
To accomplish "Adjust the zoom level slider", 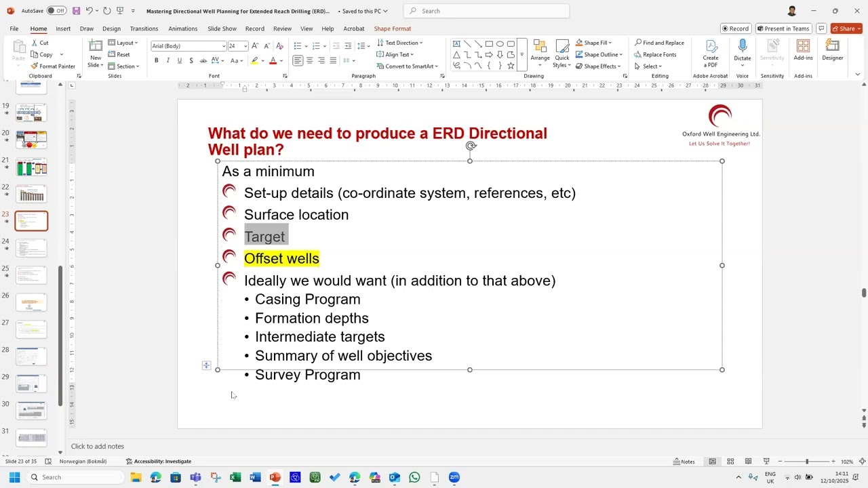I will click(x=806, y=462).
